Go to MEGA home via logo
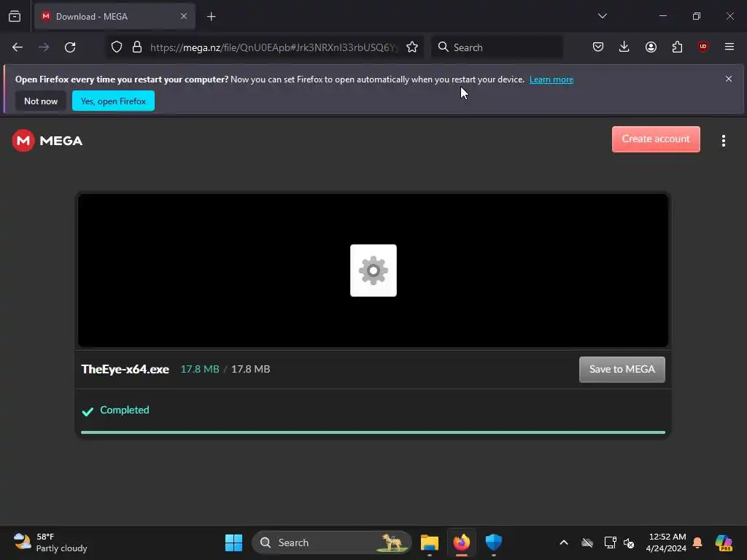The image size is (747, 560). coord(47,141)
